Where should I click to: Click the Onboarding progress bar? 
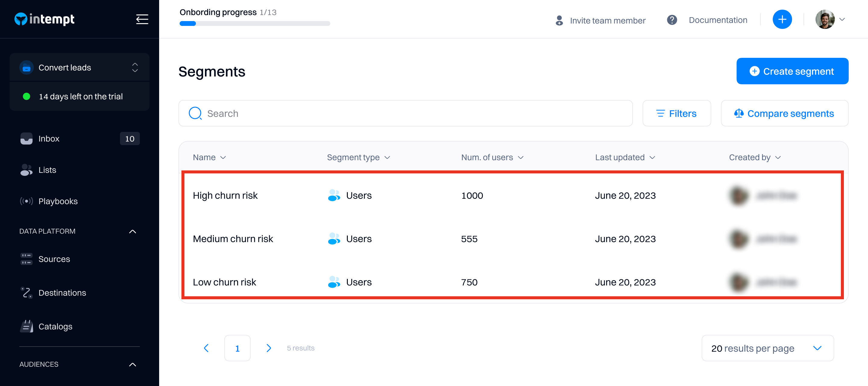[x=254, y=23]
